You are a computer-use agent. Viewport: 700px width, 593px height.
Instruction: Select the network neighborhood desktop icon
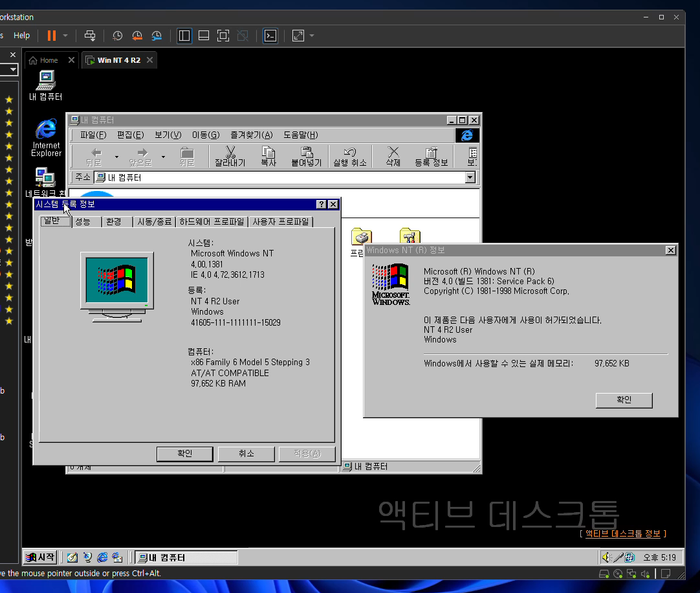coord(45,183)
